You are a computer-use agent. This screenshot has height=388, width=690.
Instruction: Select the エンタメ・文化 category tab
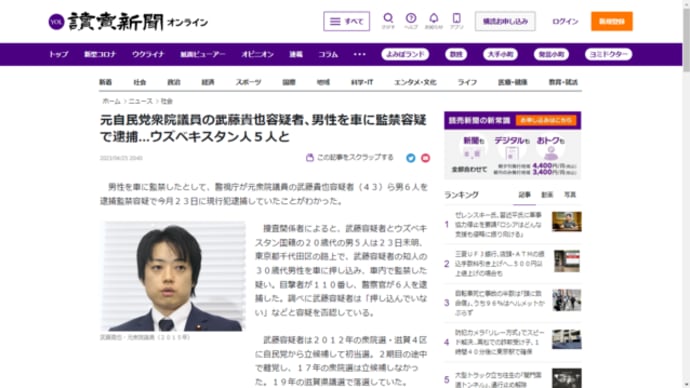[415, 82]
